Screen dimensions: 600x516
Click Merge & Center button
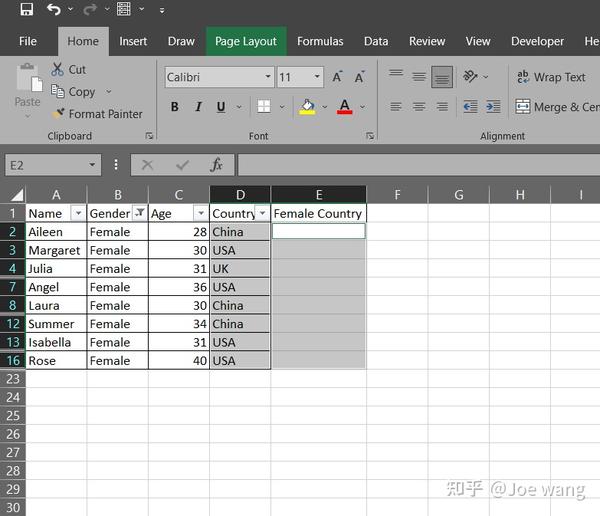pyautogui.click(x=557, y=107)
